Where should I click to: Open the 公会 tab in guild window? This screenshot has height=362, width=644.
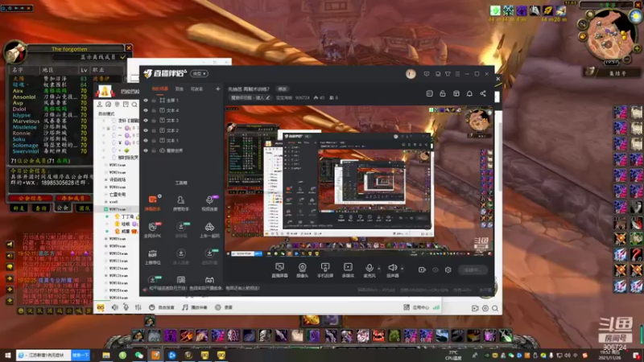coord(63,208)
